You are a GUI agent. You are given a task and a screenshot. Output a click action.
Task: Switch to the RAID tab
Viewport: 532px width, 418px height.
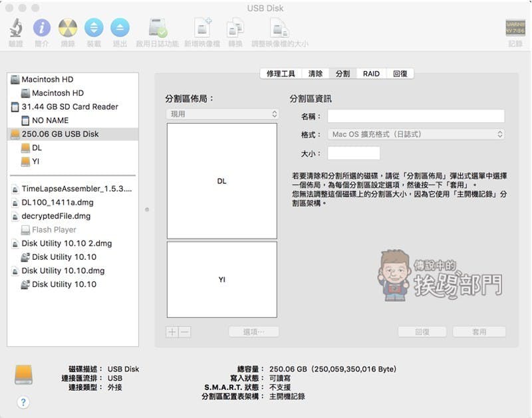tap(371, 74)
